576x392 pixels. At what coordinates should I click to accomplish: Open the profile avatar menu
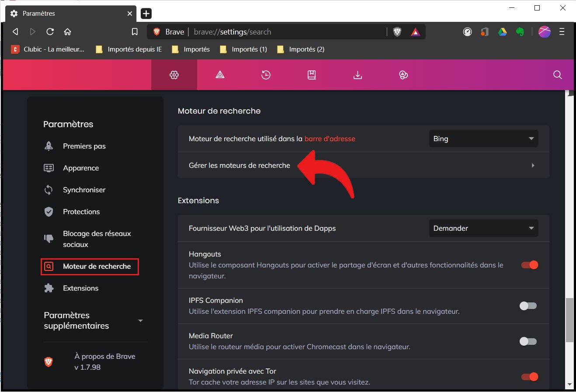545,31
